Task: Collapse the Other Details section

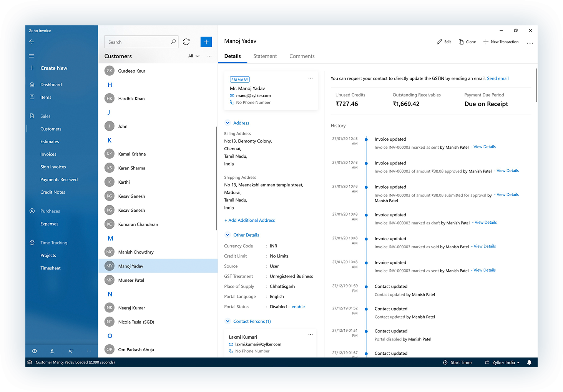Action: 228,235
